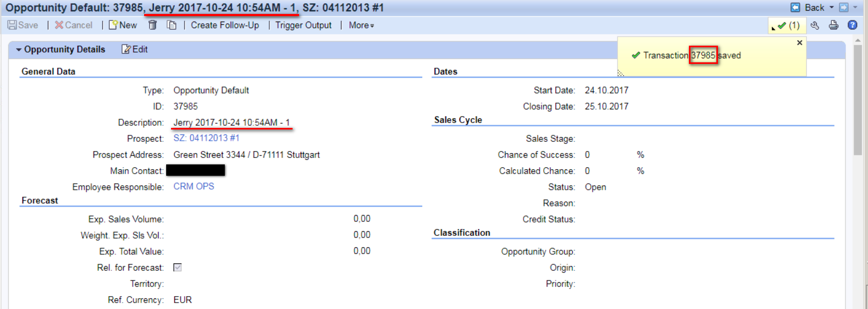
Task: Open the CRM OPS employee link
Action: coord(194,186)
